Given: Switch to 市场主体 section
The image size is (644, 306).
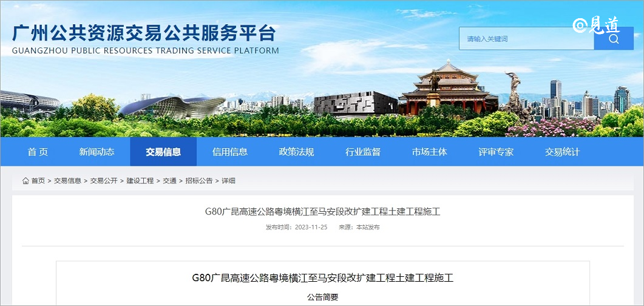Looking at the screenshot, I should tap(429, 152).
